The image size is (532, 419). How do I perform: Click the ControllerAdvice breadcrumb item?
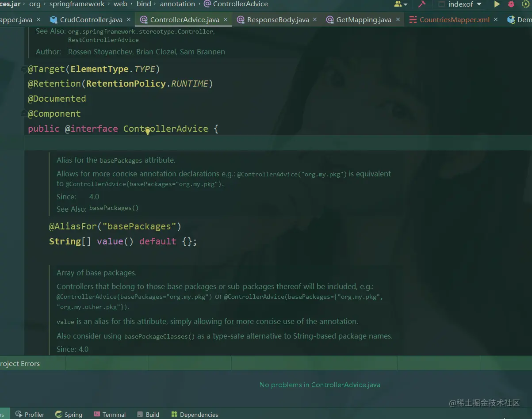coord(236,4)
